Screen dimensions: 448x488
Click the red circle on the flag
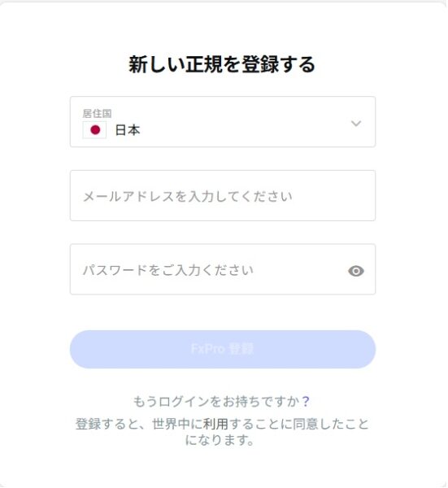pos(95,130)
